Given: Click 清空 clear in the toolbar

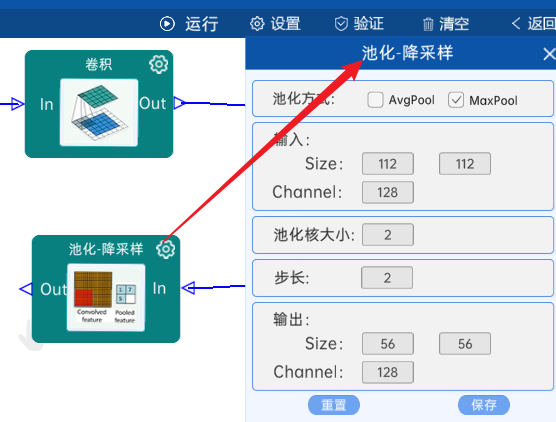Looking at the screenshot, I should pos(446,24).
